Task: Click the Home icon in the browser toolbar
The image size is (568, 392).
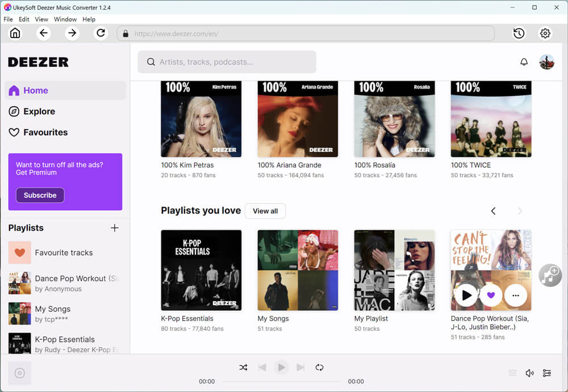Action: (15, 33)
